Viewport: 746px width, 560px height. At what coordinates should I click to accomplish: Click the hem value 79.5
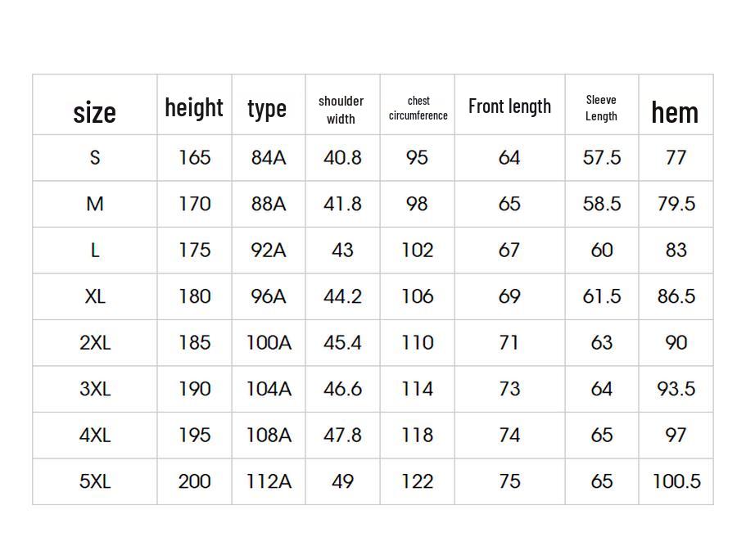(676, 204)
